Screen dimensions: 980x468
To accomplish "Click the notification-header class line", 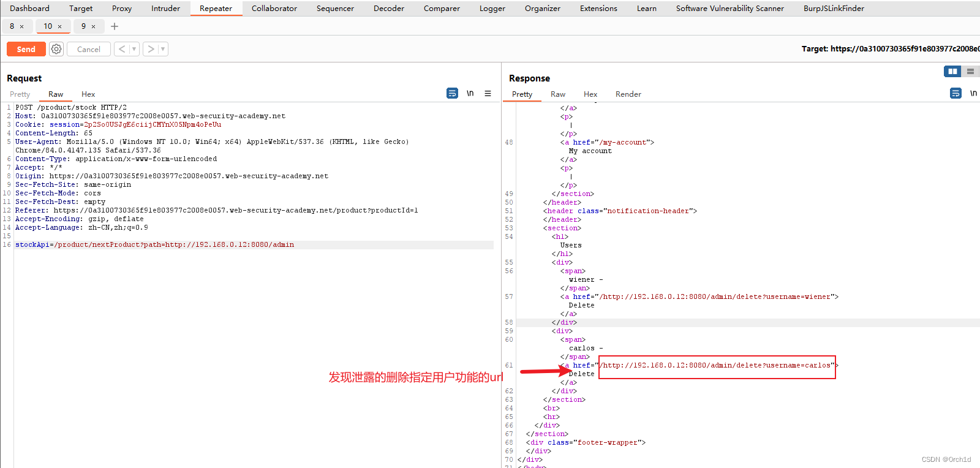I will [620, 211].
